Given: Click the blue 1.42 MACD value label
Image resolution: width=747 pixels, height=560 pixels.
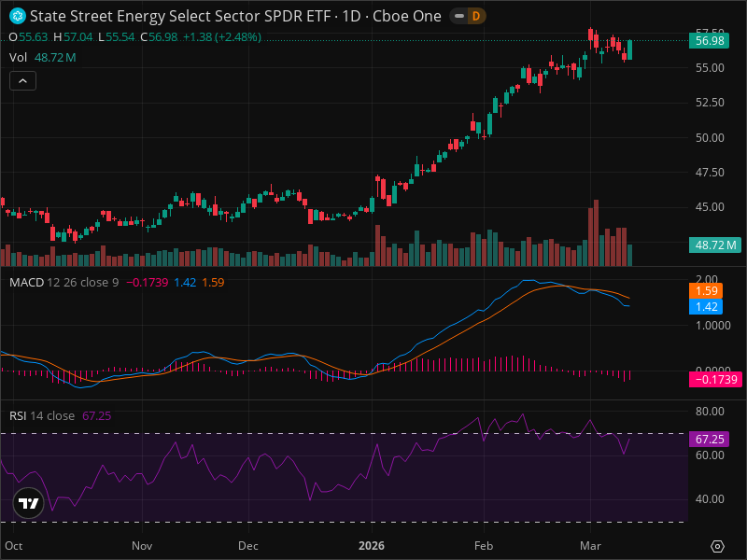Looking at the screenshot, I should coord(706,307).
